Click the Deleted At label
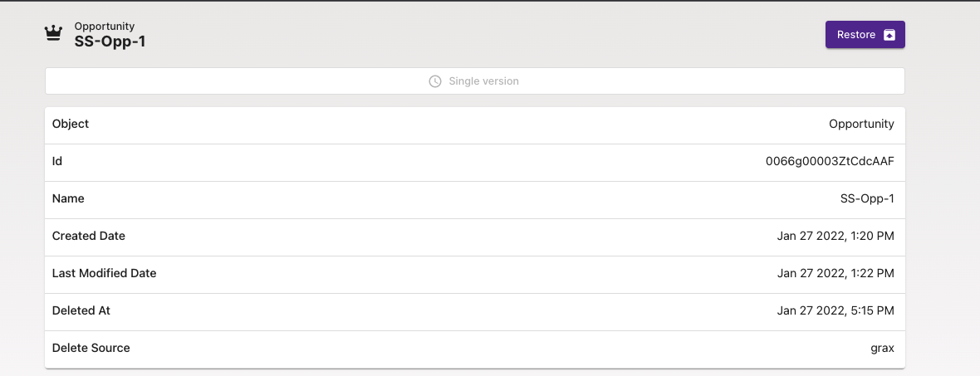This screenshot has width=980, height=376. pos(81,310)
